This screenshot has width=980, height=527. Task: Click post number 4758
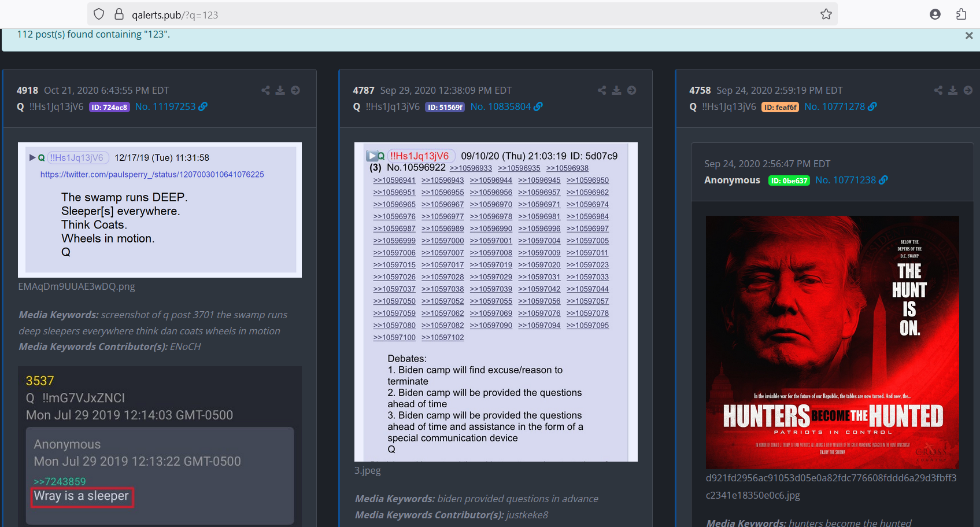pos(700,90)
